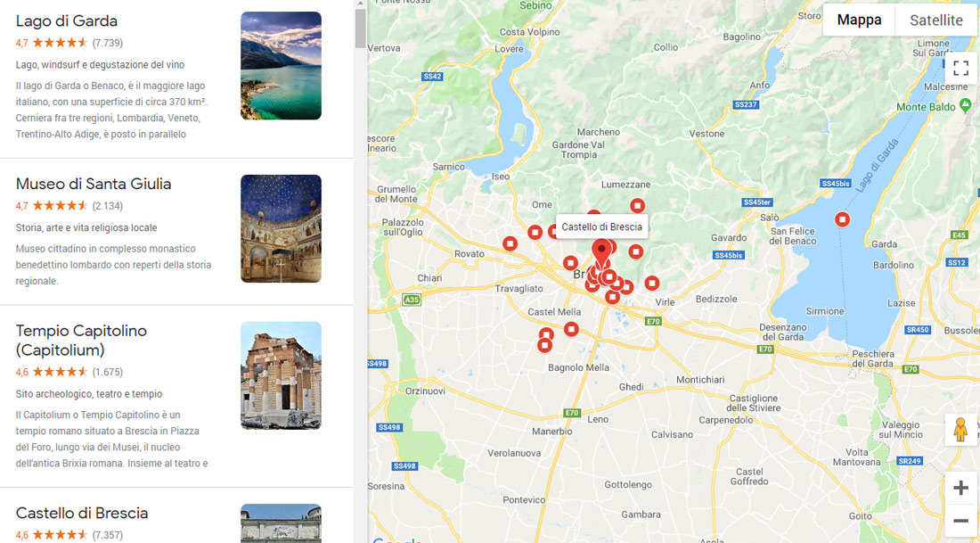Viewport: 980px width, 543px height.
Task: Click the (7.739) review count
Action: [108, 43]
